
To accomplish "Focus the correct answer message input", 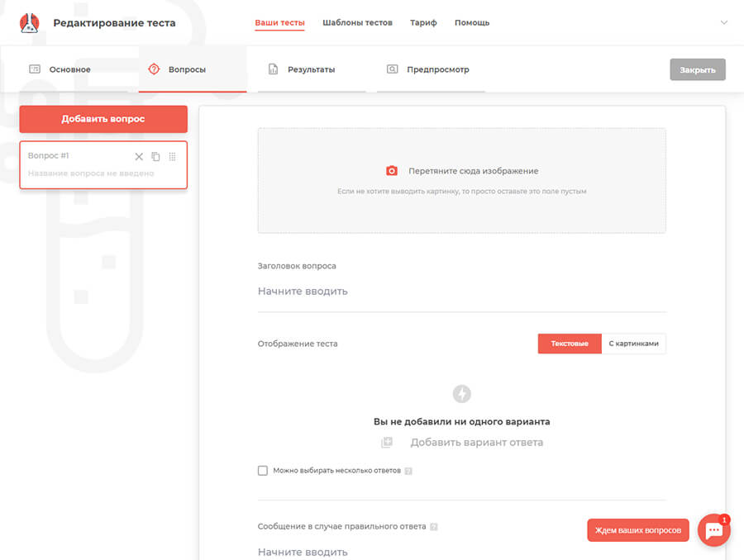I will click(x=461, y=552).
